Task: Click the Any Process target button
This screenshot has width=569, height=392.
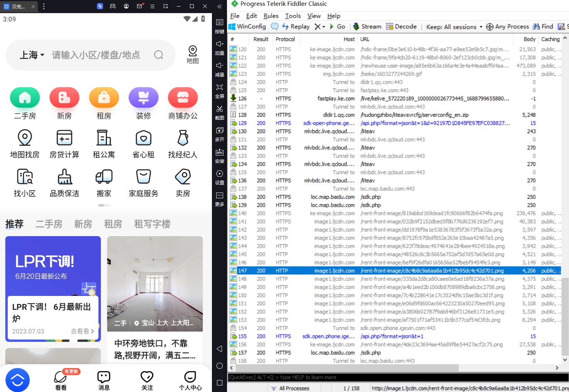Action: (x=508, y=26)
